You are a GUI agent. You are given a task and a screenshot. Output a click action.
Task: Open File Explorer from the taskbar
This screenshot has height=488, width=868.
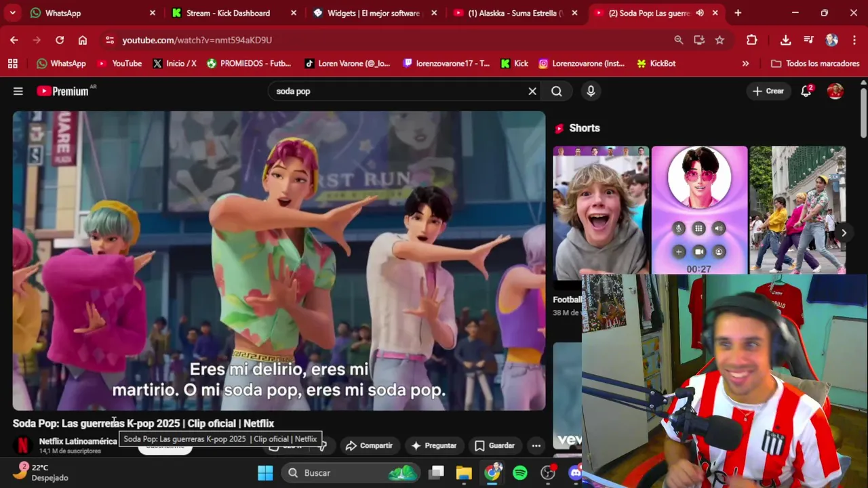point(464,472)
